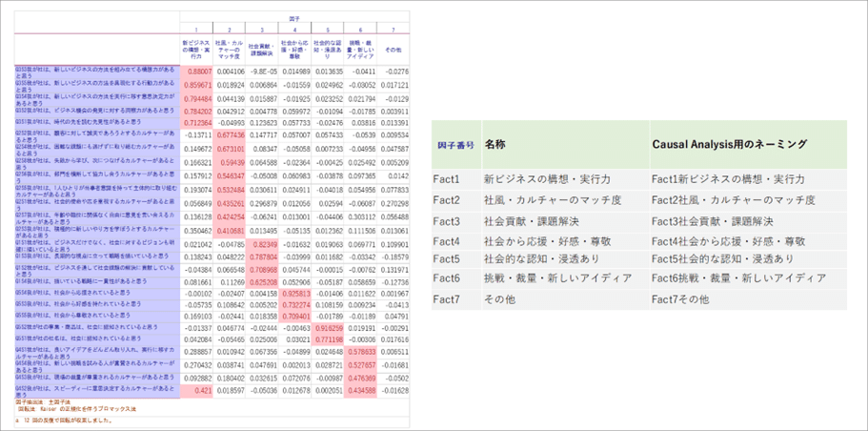Click the Causal Analysis用のネーミング header
This screenshot has height=431, width=868.
tap(729, 142)
